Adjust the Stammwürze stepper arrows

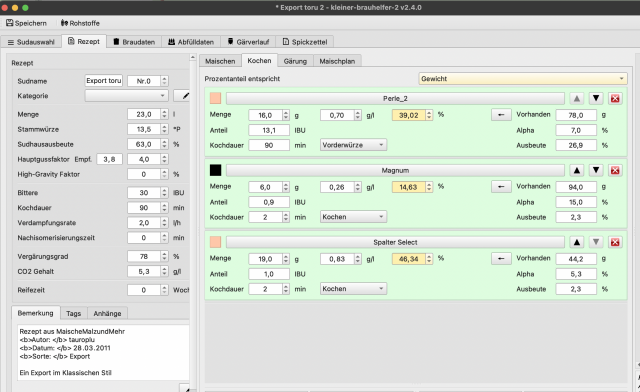pyautogui.click(x=164, y=129)
